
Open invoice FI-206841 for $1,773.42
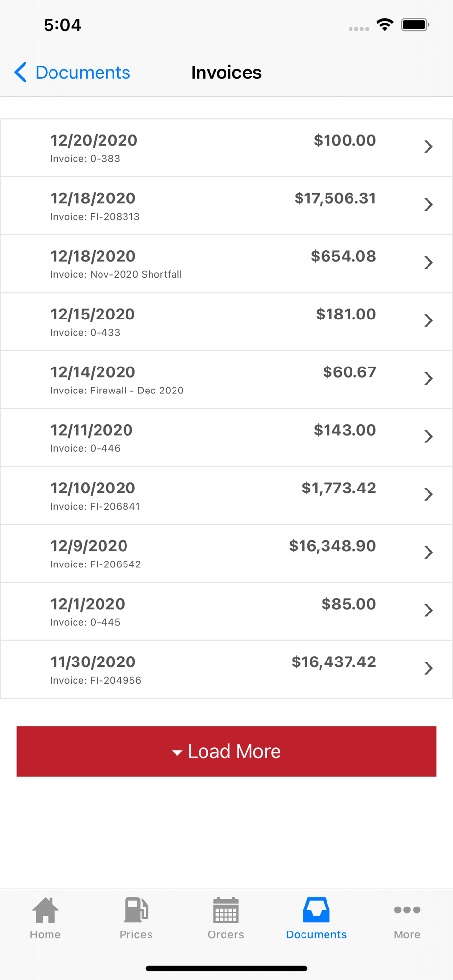[226, 495]
